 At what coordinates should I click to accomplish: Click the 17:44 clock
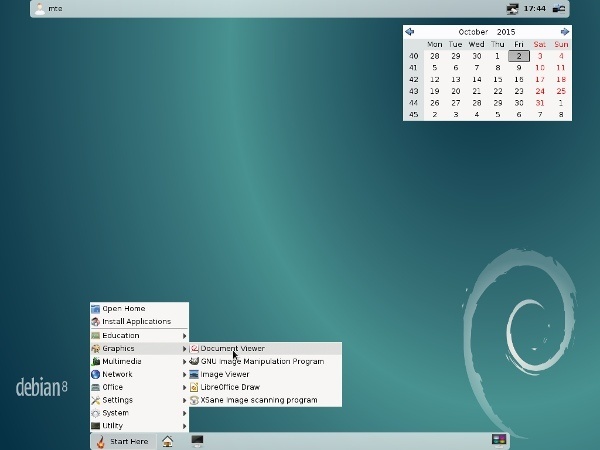[535, 8]
